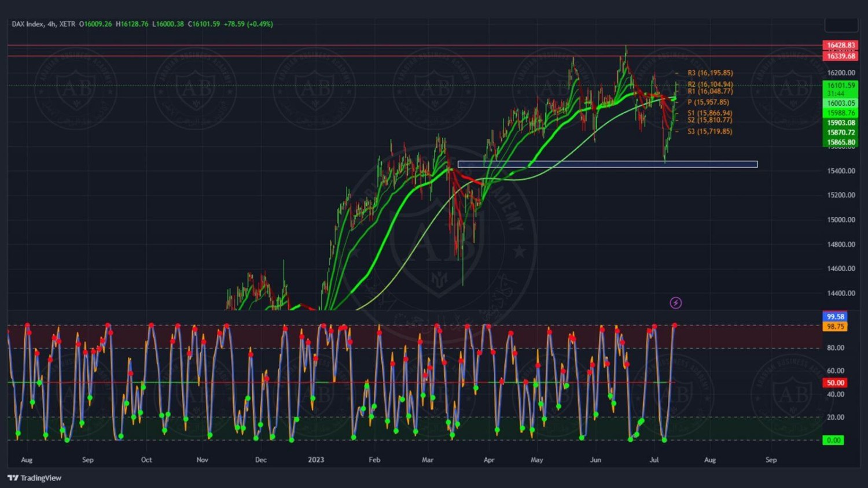Click the purple lightning bolt icon
This screenshot has width=868, height=488.
pyautogui.click(x=675, y=303)
